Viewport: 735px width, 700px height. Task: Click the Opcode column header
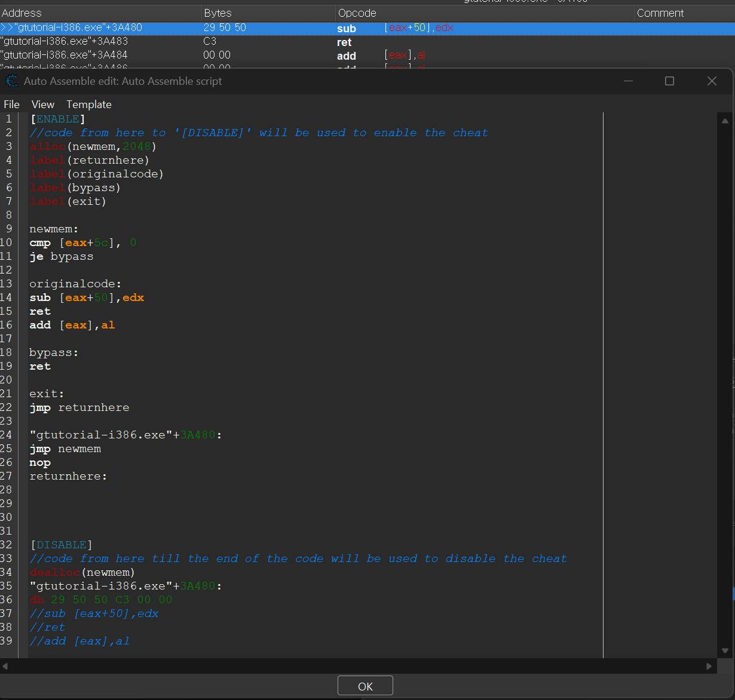coord(357,13)
